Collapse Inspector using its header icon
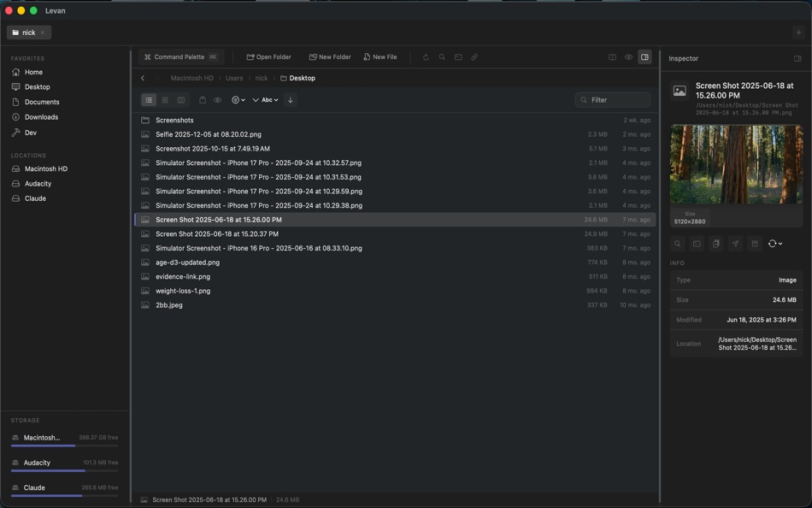 coord(797,58)
